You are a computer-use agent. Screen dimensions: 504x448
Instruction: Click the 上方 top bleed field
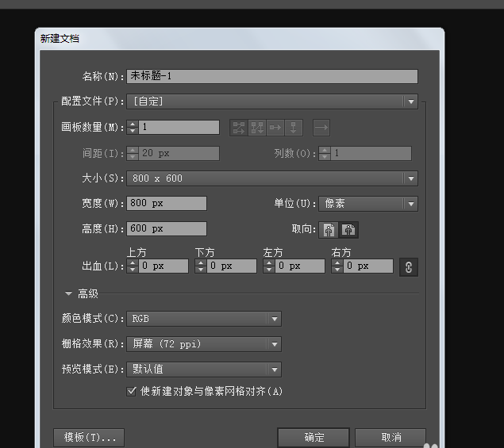[x=164, y=266]
